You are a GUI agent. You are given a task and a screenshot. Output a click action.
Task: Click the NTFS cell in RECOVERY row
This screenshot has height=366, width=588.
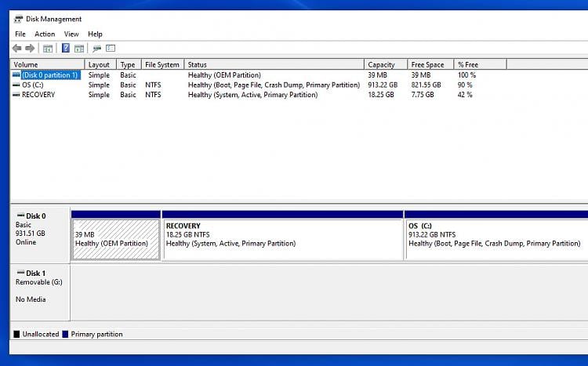pos(153,95)
